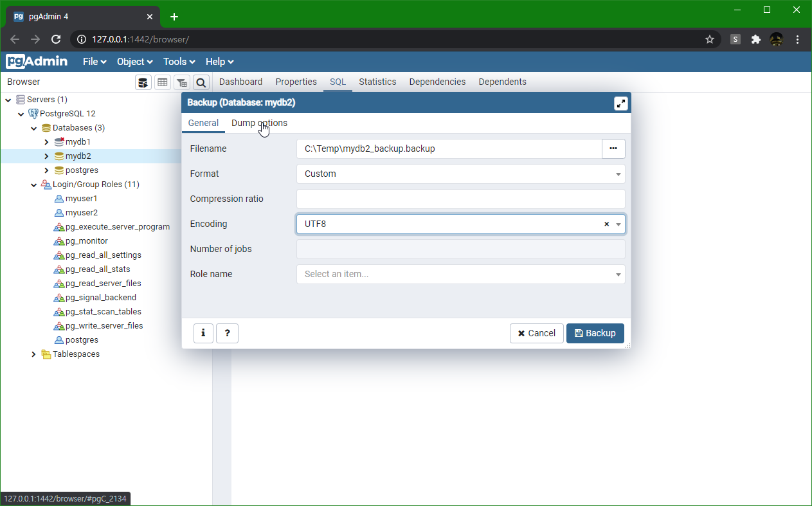Image resolution: width=812 pixels, height=506 pixels.
Task: Select pg_execute_server_program role
Action: pos(118,227)
